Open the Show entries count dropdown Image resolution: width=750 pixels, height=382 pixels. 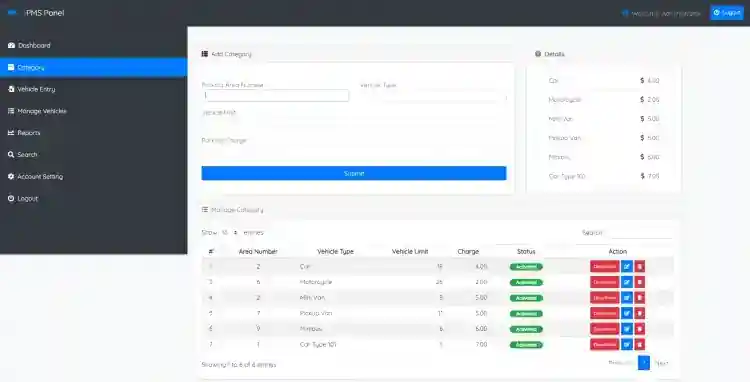click(229, 233)
